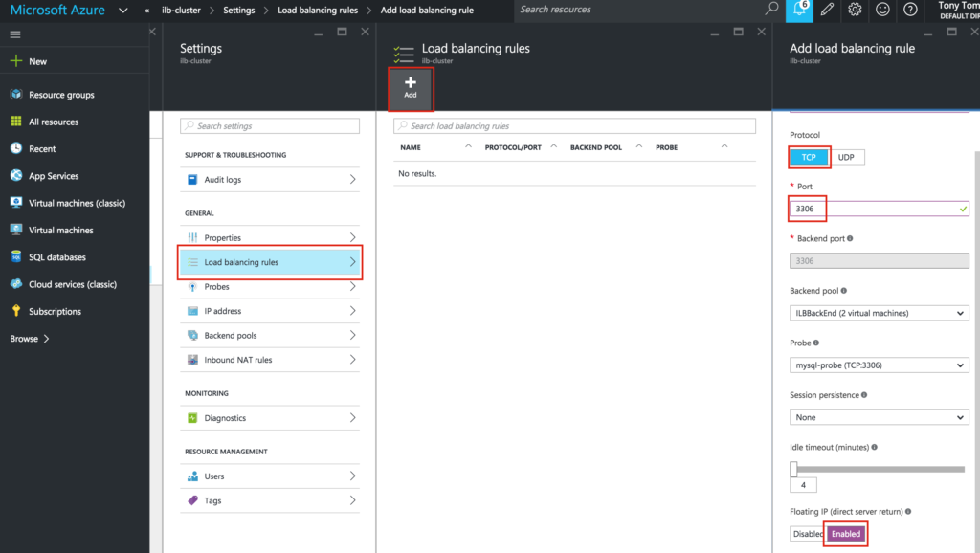Click the Browse link in sidebar

(x=24, y=338)
